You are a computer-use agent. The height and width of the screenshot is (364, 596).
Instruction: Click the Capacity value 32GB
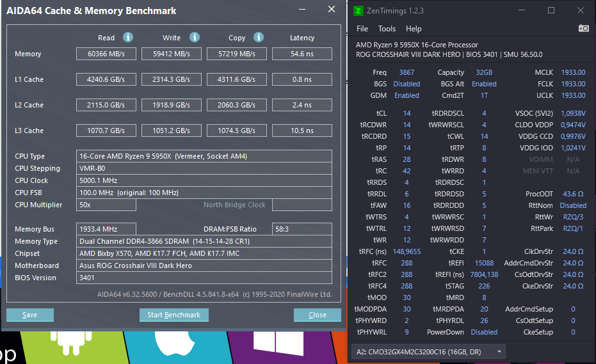[484, 72]
